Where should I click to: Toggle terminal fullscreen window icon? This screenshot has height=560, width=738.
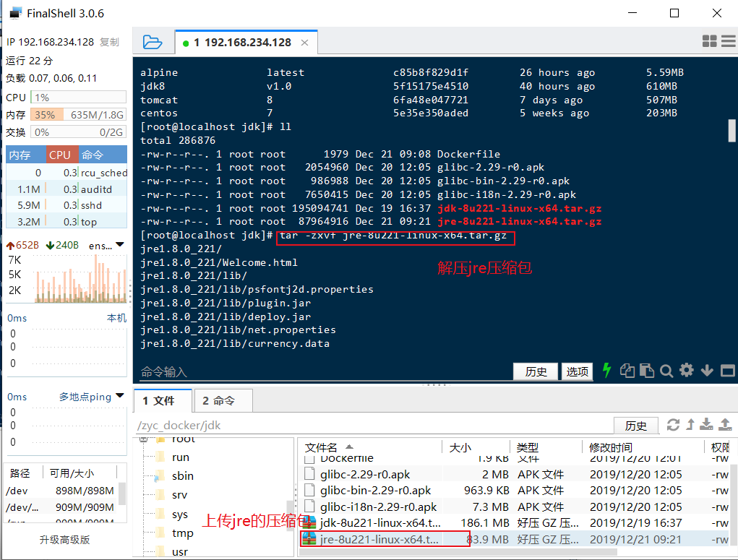[x=728, y=371]
